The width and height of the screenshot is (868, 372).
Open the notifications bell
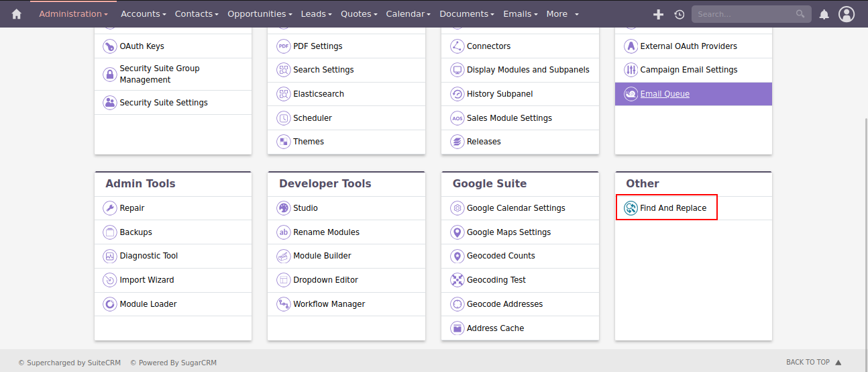824,14
